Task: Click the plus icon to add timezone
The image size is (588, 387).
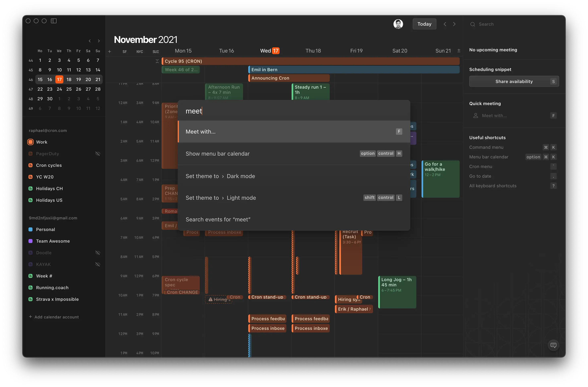Action: pyautogui.click(x=109, y=52)
